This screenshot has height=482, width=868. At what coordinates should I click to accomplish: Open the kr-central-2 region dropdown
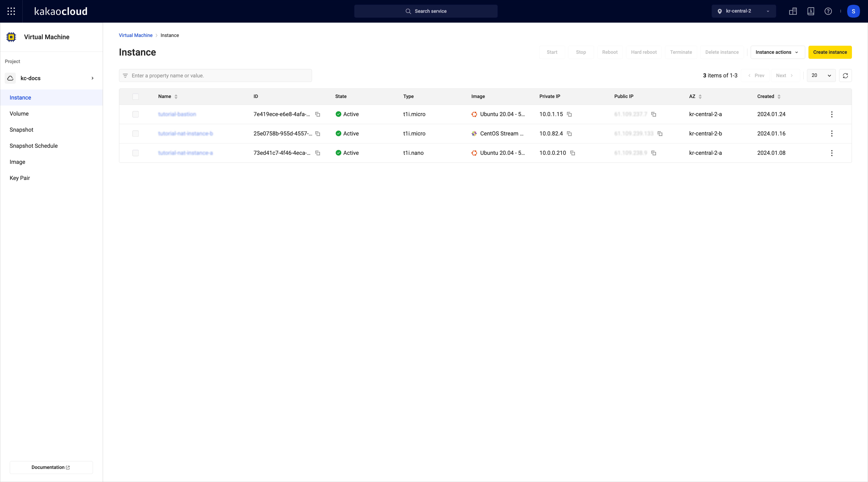click(744, 11)
